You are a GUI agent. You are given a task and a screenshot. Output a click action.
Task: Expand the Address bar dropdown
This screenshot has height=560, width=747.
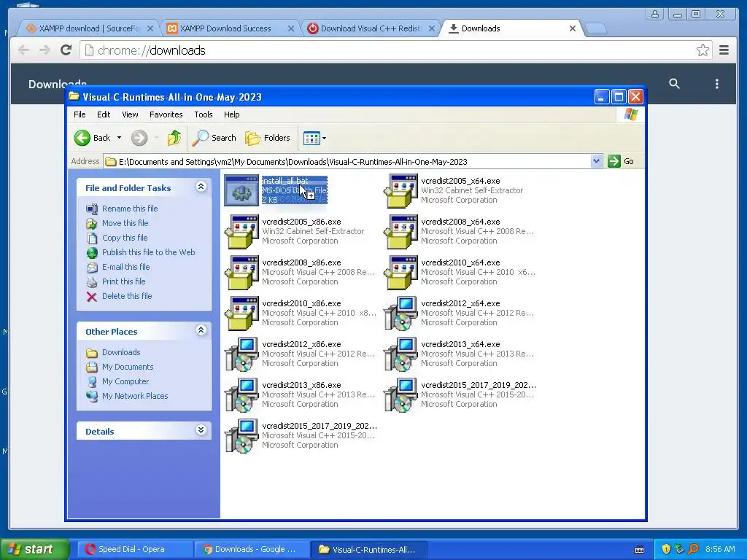[596, 161]
